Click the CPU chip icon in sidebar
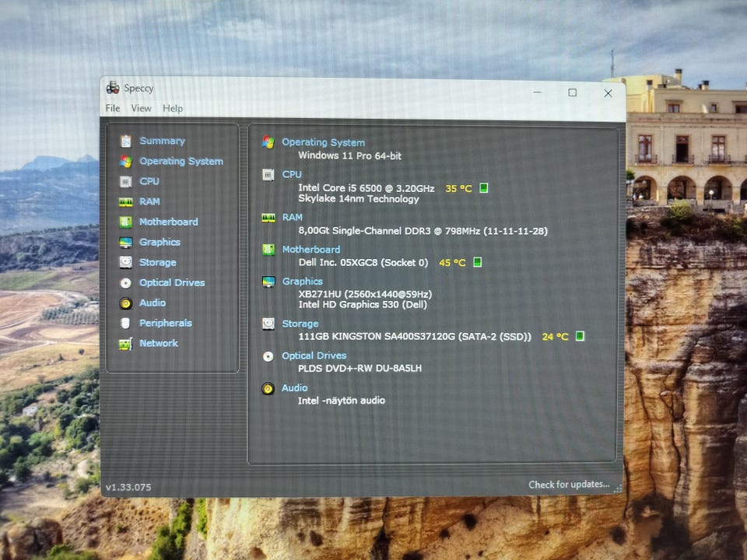The width and height of the screenshot is (747, 560). [126, 181]
